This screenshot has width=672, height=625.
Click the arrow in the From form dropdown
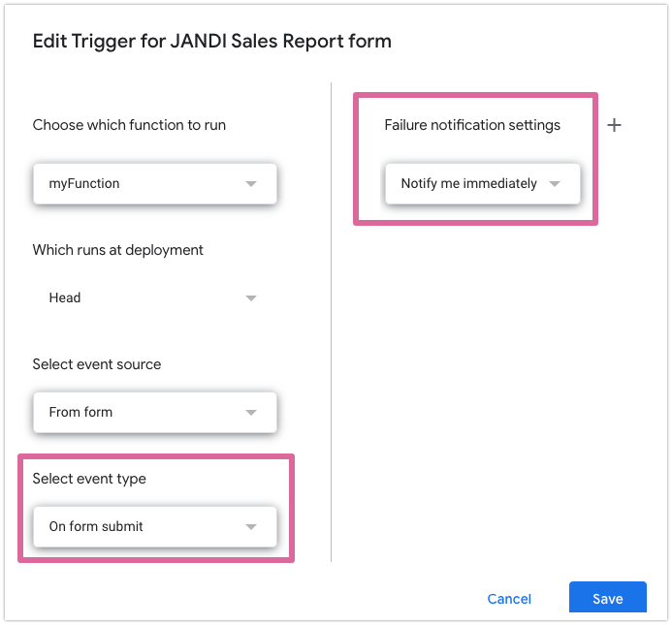point(251,412)
